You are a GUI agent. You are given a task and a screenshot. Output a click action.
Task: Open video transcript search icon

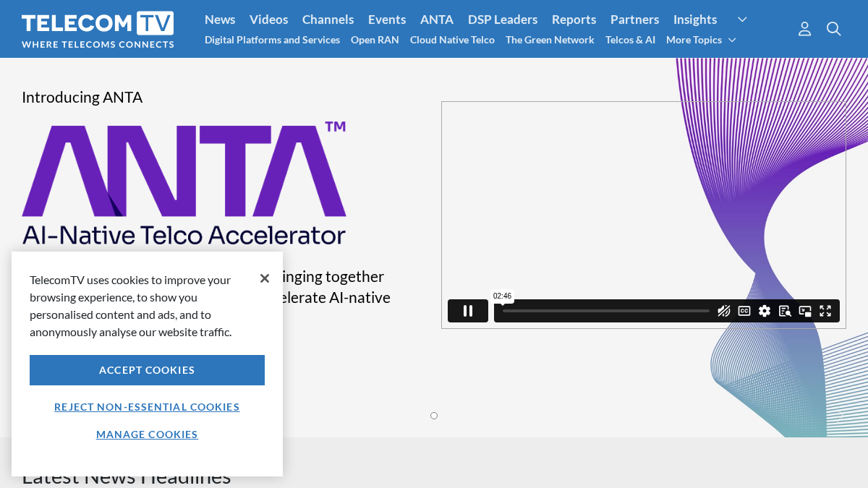(x=785, y=311)
